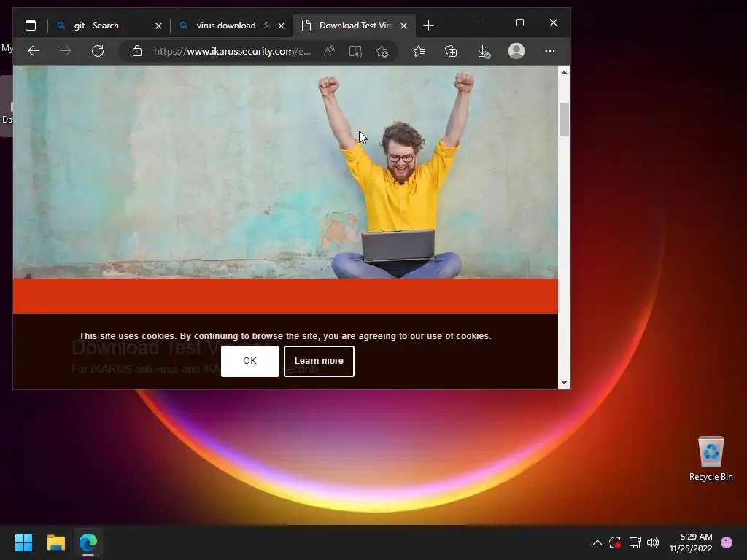
Task: Open the clock and calendar flyout
Action: coord(691,542)
